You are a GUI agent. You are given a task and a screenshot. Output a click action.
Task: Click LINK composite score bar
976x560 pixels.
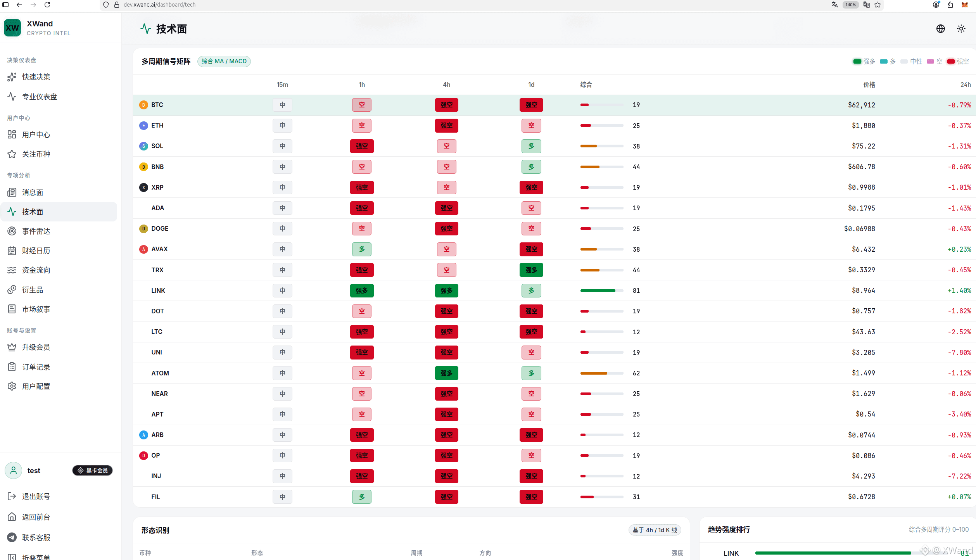[x=602, y=290]
